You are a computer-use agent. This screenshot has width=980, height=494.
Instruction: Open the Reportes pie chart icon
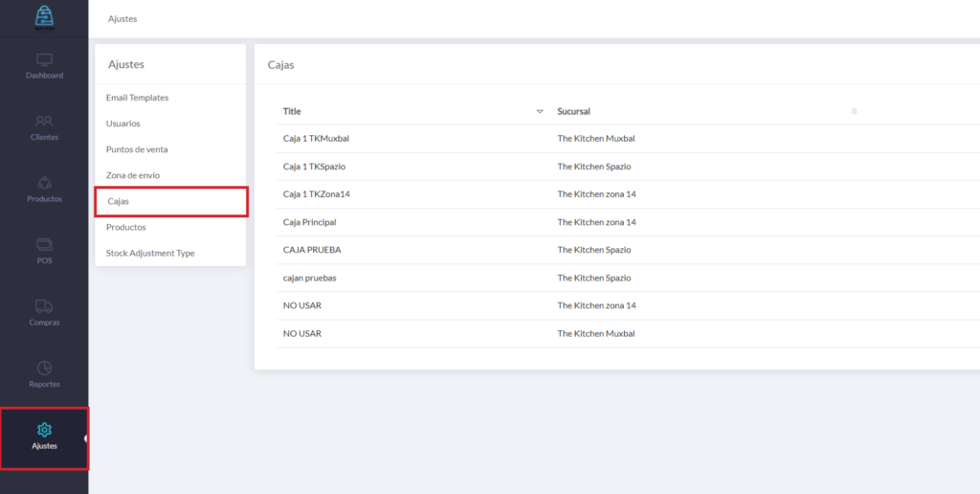click(x=44, y=369)
